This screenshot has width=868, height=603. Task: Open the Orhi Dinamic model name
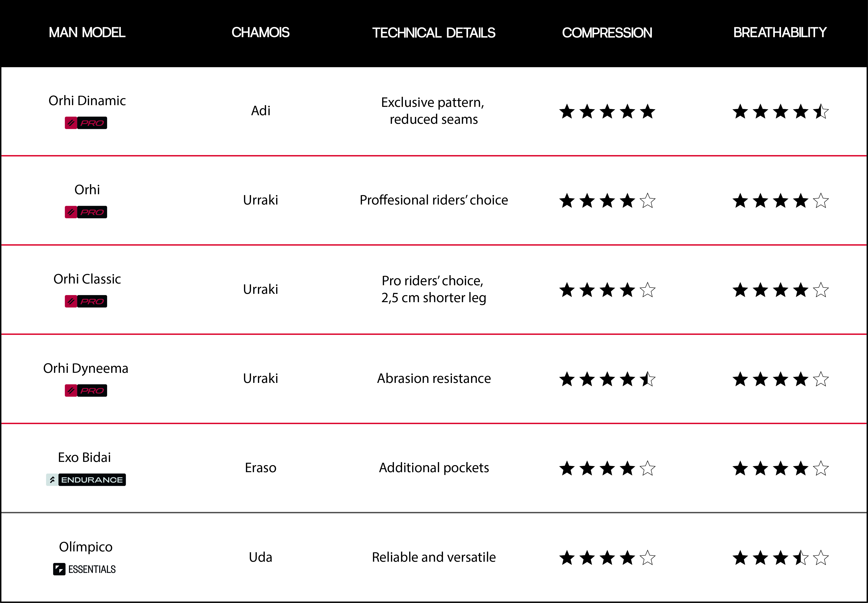coord(87,101)
